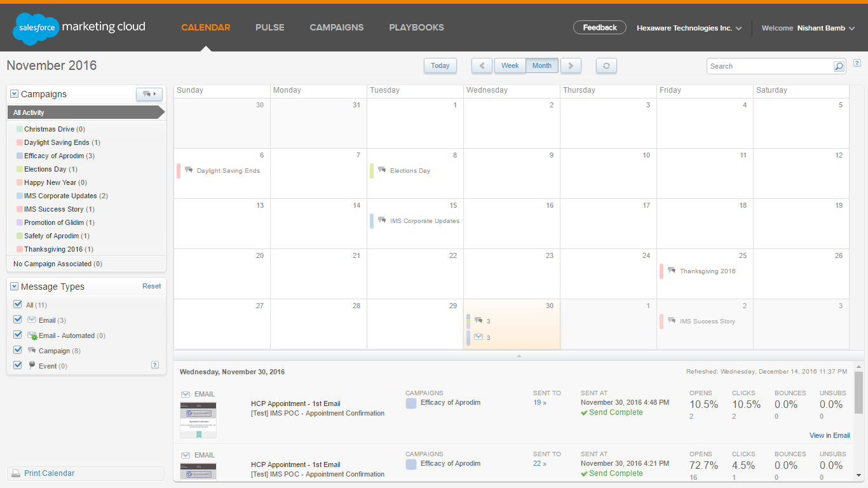Click the View in Email link

point(829,435)
